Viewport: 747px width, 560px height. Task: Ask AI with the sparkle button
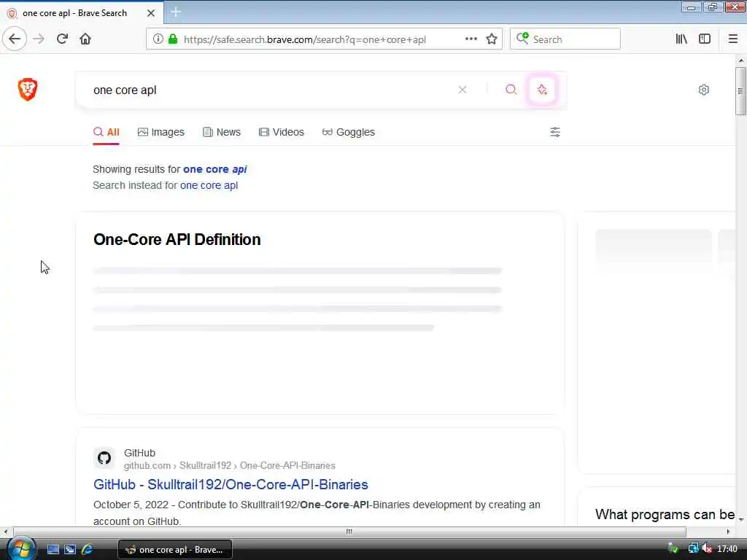(x=542, y=90)
